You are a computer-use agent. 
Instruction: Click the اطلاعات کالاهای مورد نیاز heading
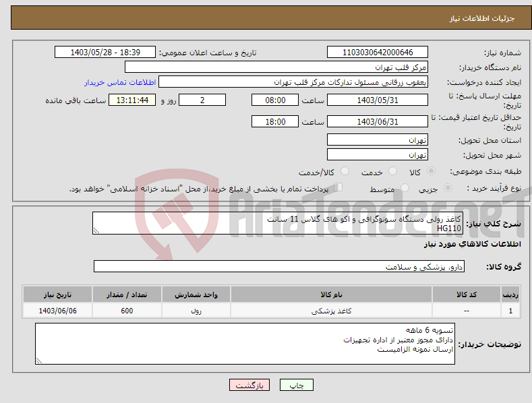click(x=472, y=244)
